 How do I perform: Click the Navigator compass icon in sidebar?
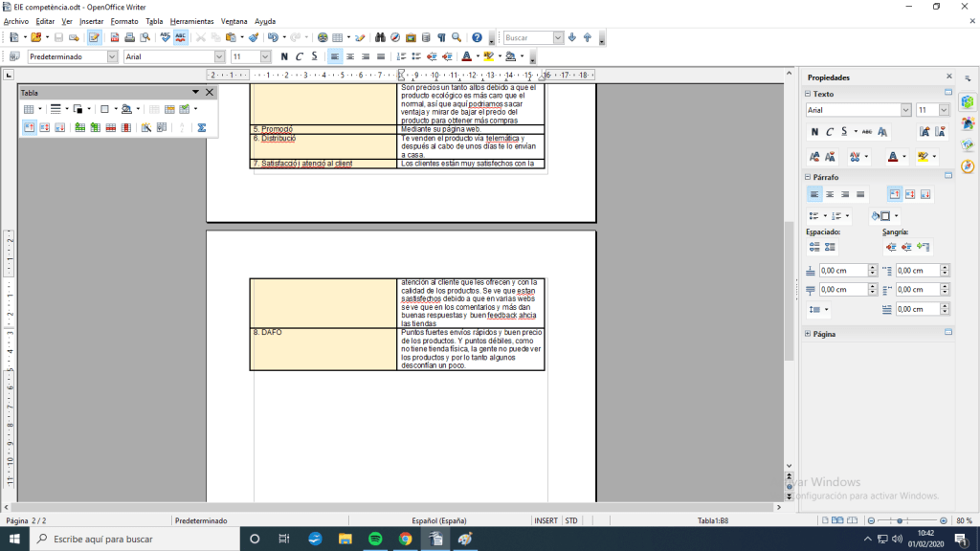968,165
